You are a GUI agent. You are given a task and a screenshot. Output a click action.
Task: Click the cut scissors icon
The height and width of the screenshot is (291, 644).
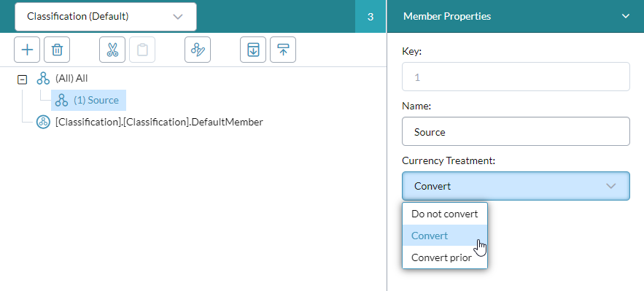coord(112,50)
